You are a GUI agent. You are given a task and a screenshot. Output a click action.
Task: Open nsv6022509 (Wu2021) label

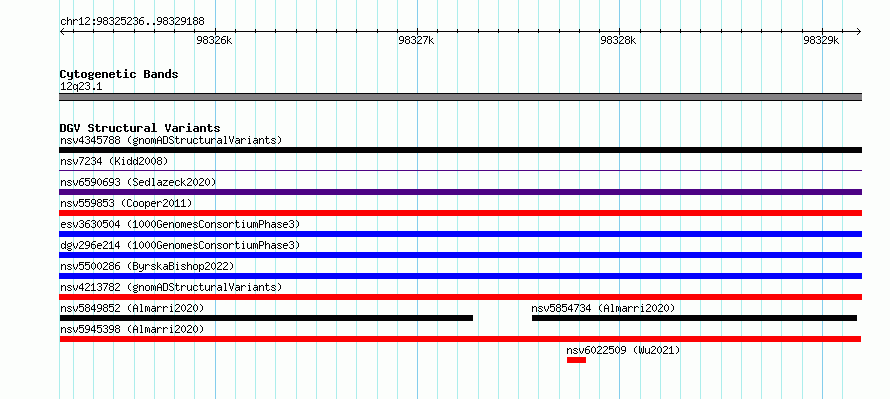point(623,350)
